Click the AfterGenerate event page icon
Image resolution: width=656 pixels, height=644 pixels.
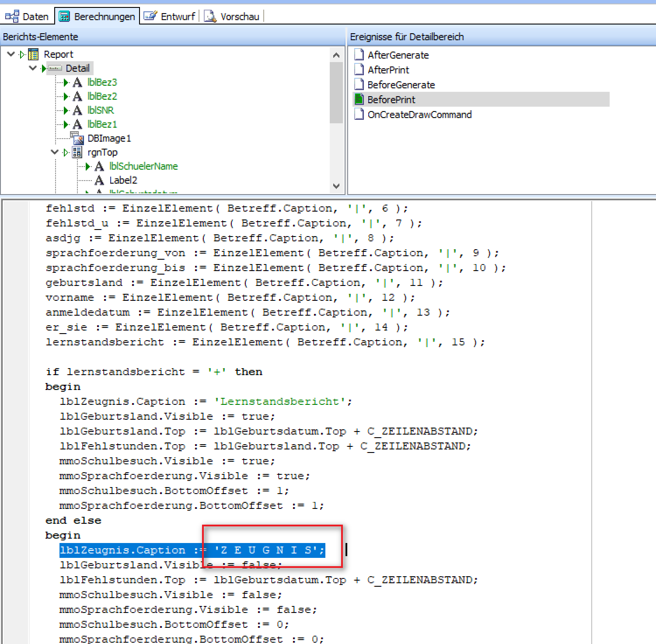coord(359,55)
